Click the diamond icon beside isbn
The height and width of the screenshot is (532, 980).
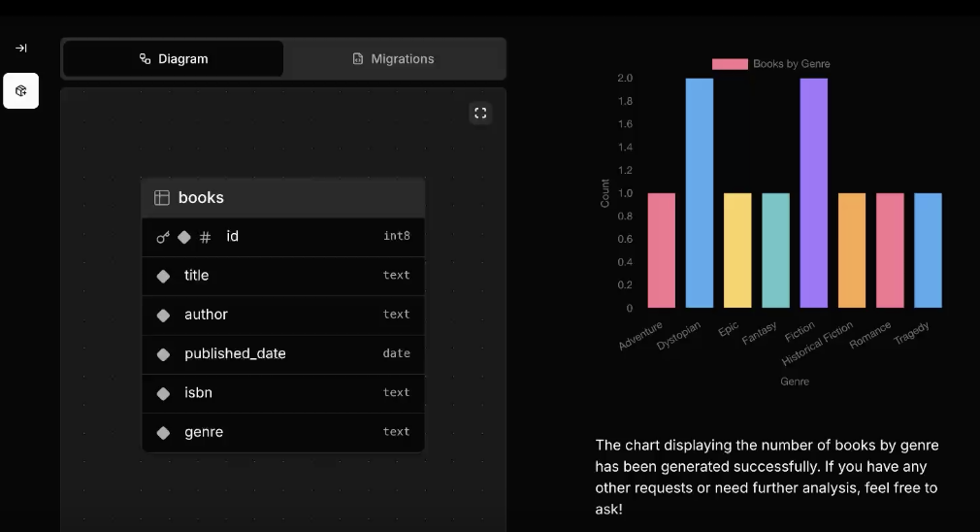pyautogui.click(x=163, y=393)
